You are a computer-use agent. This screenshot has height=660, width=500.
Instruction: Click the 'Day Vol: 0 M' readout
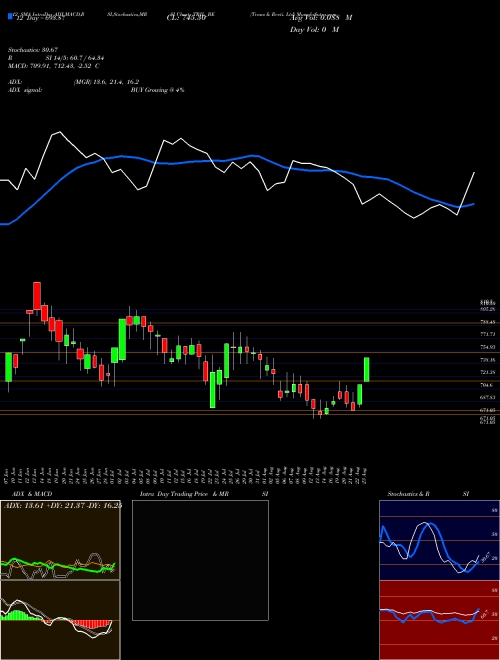[314, 30]
